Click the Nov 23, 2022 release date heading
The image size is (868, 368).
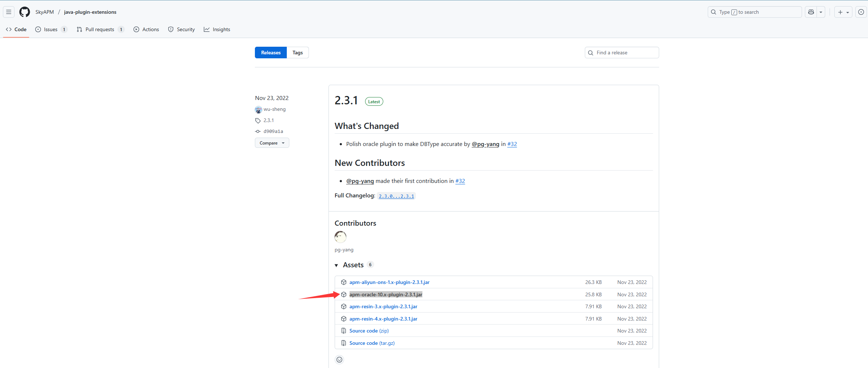pos(272,98)
